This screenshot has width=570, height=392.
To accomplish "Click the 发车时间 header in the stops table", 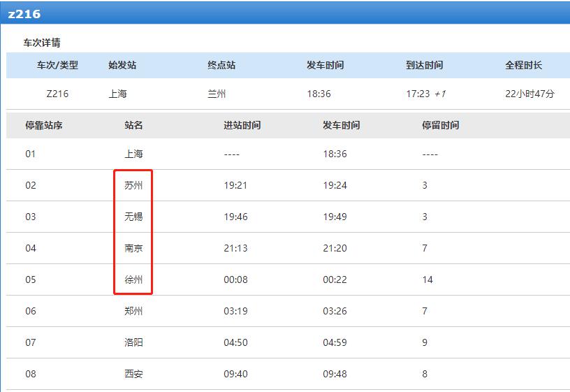I will 342,126.
